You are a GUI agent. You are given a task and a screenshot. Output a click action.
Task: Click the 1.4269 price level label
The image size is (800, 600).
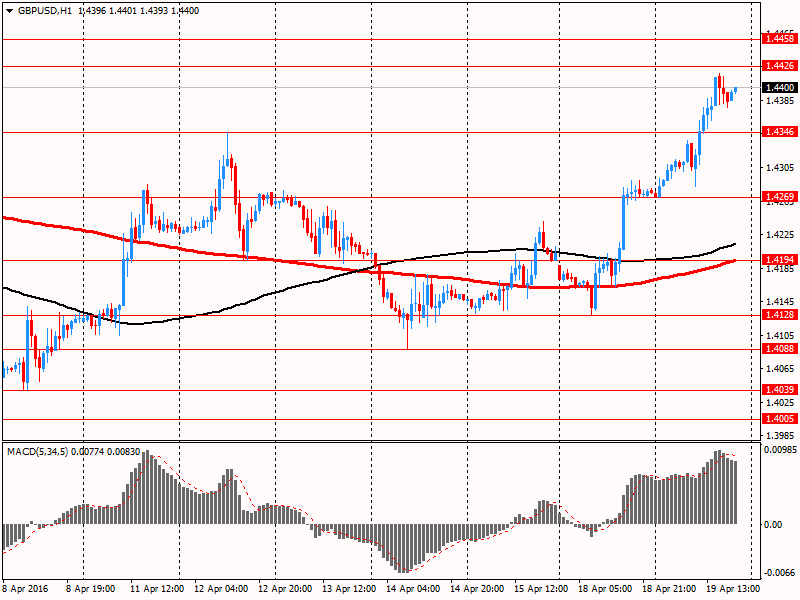tap(779, 197)
